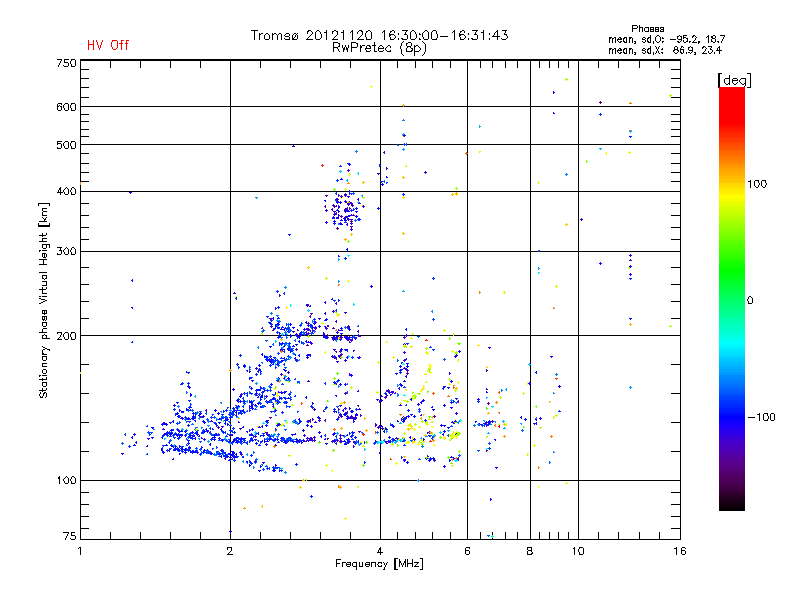Click the 'Phases' header text

pos(647,29)
